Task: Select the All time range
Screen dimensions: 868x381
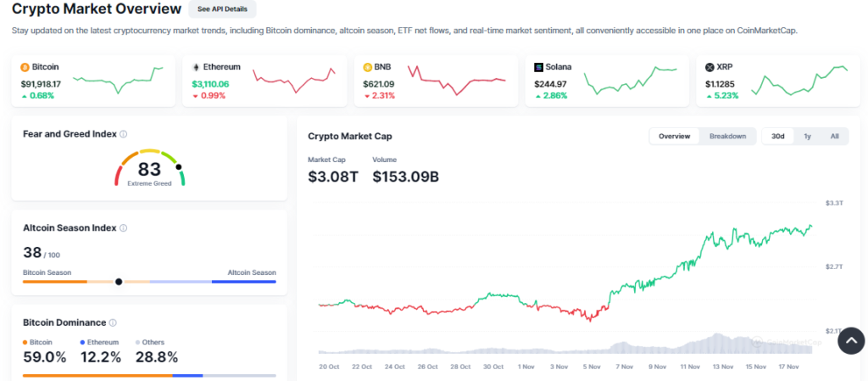Action: click(834, 137)
